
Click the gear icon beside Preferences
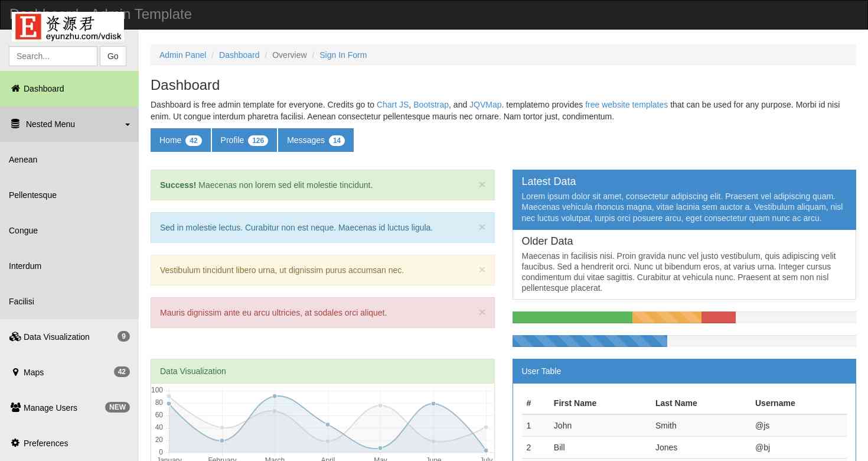tap(15, 443)
